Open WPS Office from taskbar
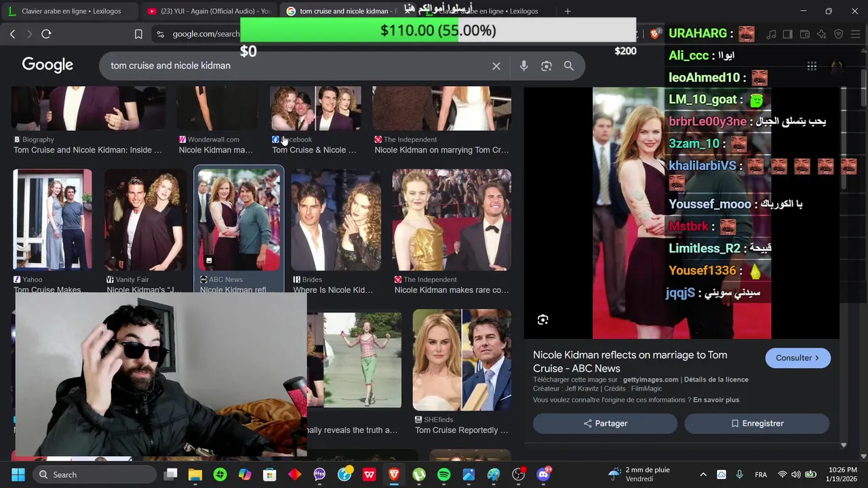This screenshot has height=488, width=868. [x=369, y=474]
